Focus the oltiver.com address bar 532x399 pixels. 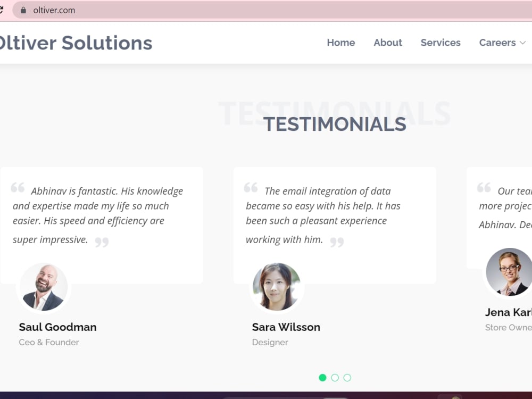click(x=271, y=10)
